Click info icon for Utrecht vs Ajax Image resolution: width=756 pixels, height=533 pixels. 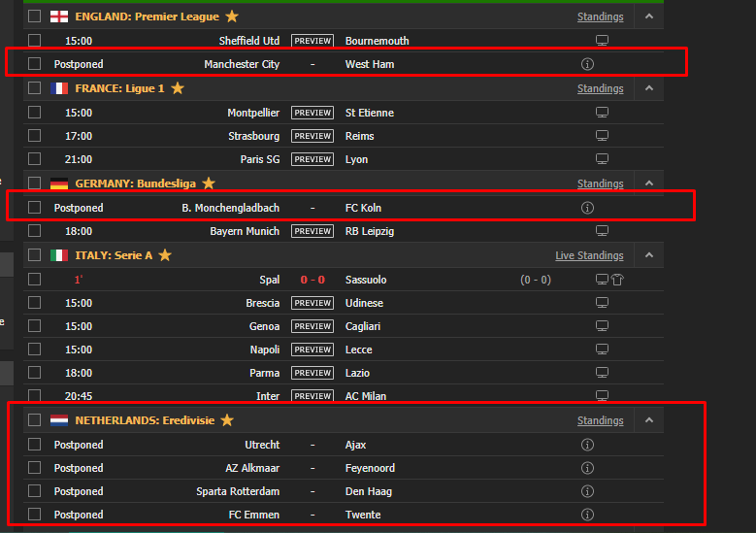(x=586, y=445)
